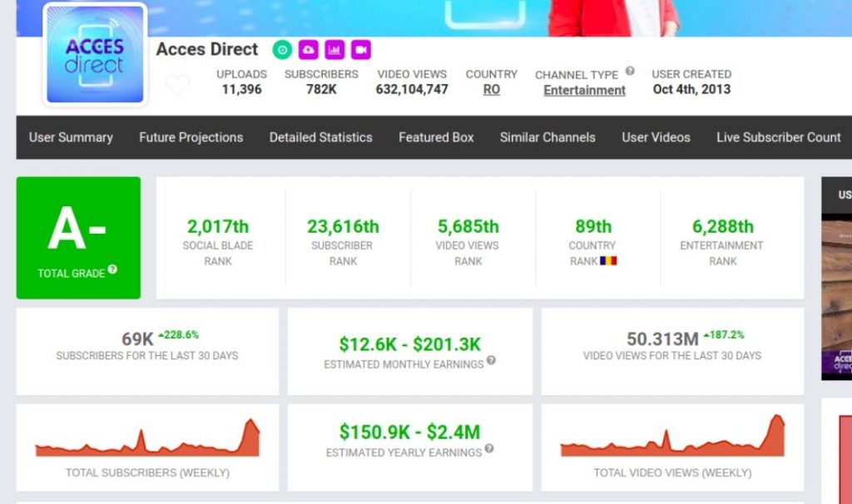Screen dimensions: 852x504
Task: Switch to the Future Projections tab
Action: pos(191,137)
